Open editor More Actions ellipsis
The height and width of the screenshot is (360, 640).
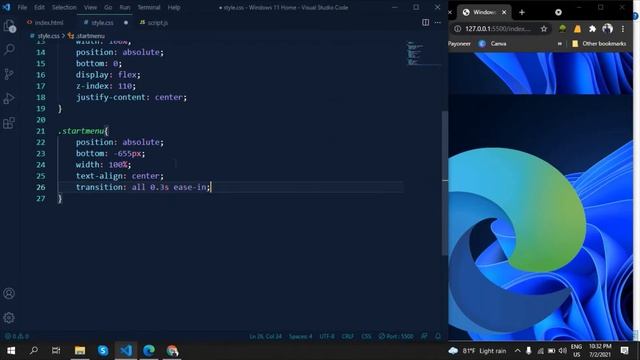pos(438,22)
